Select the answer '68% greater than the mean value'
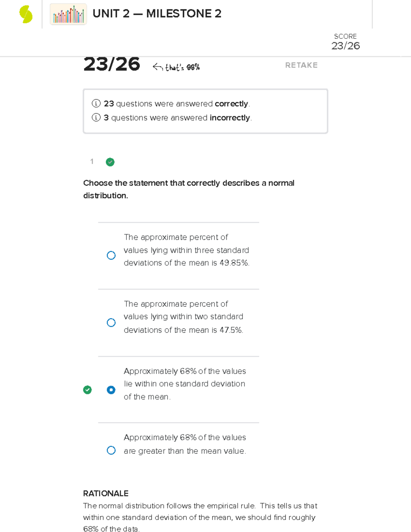Screen dimensions: 411x532 pyautogui.click(x=111, y=450)
